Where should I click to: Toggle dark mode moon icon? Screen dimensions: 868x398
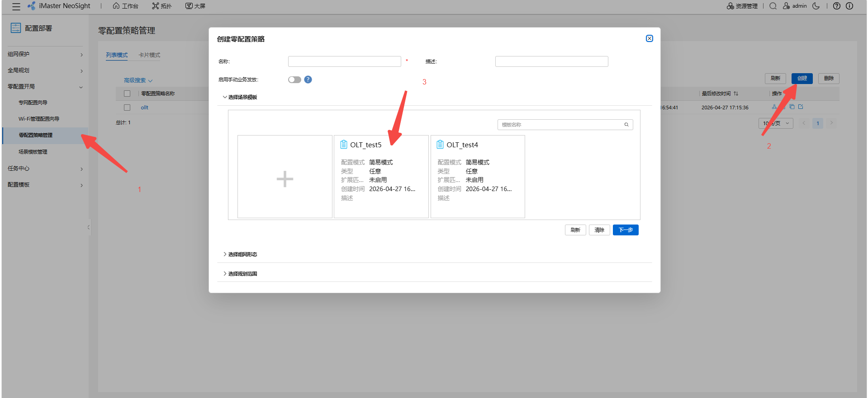coord(816,6)
